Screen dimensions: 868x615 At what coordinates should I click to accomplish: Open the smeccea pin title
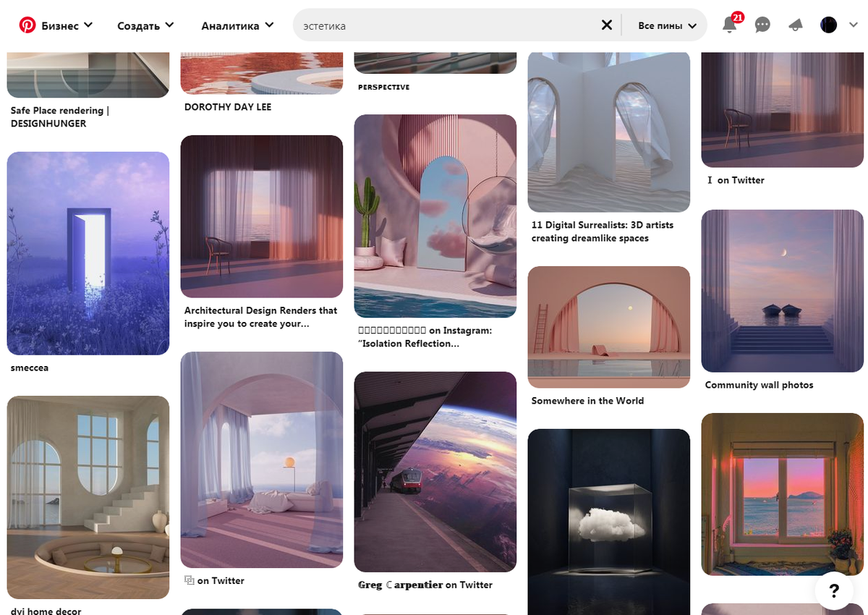point(30,368)
